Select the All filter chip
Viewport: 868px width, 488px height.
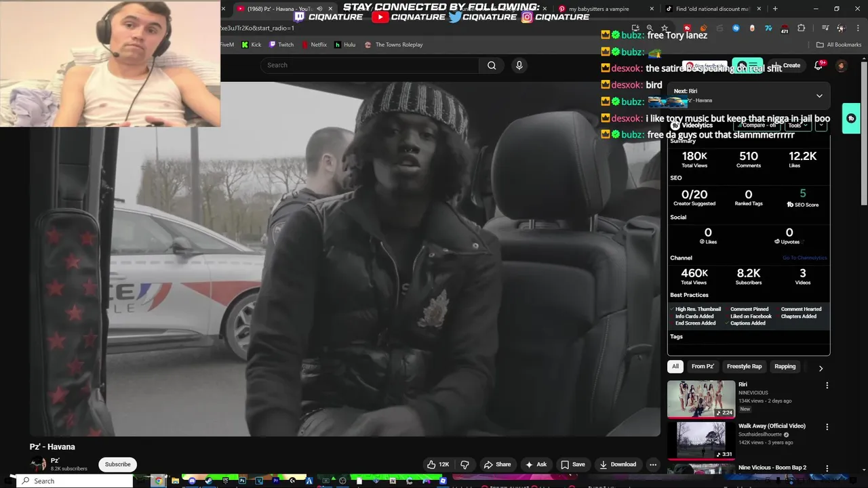coord(675,367)
